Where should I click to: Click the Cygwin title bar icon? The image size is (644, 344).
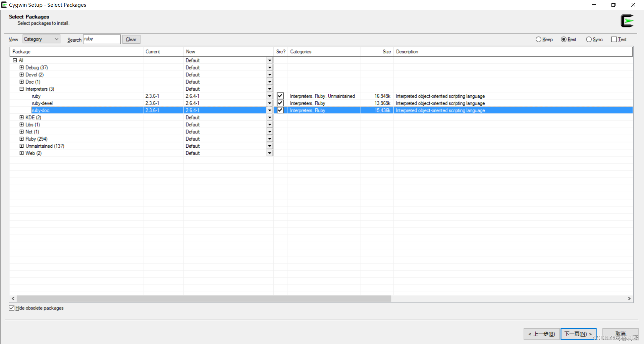(x=4, y=5)
